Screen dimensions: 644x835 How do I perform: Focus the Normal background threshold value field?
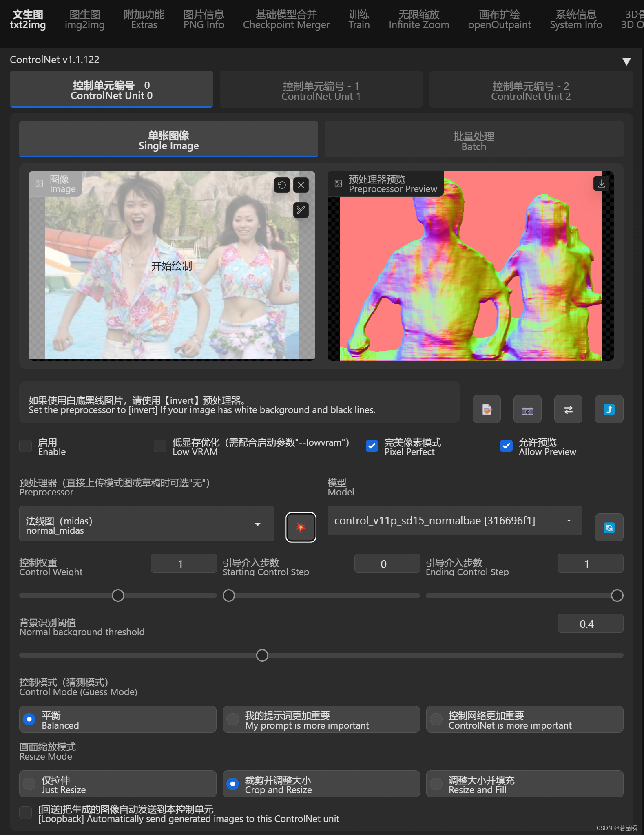[590, 624]
